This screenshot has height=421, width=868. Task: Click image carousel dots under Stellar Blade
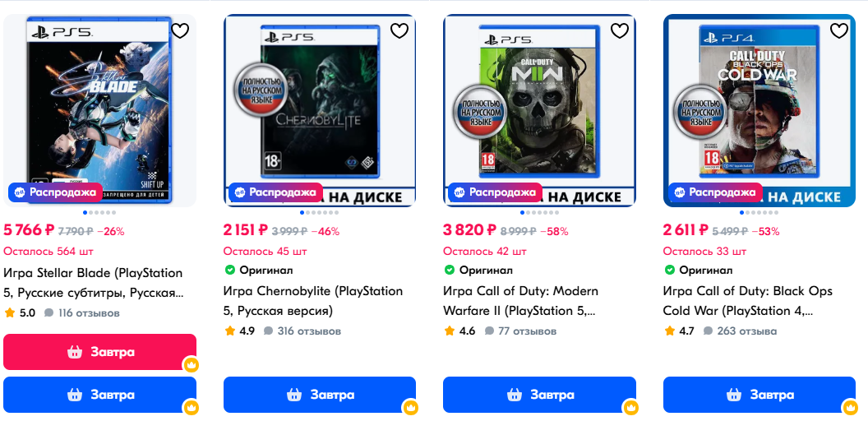click(99, 213)
